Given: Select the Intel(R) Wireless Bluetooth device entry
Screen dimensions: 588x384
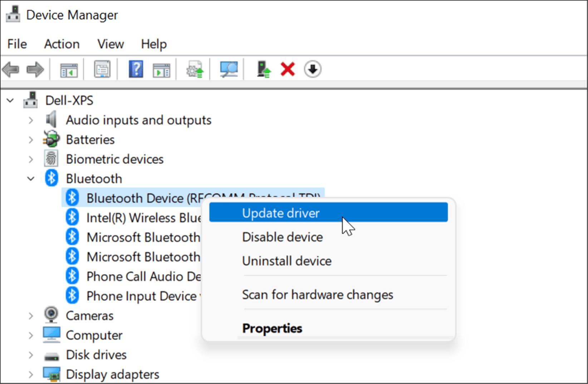Looking at the screenshot, I should [143, 218].
